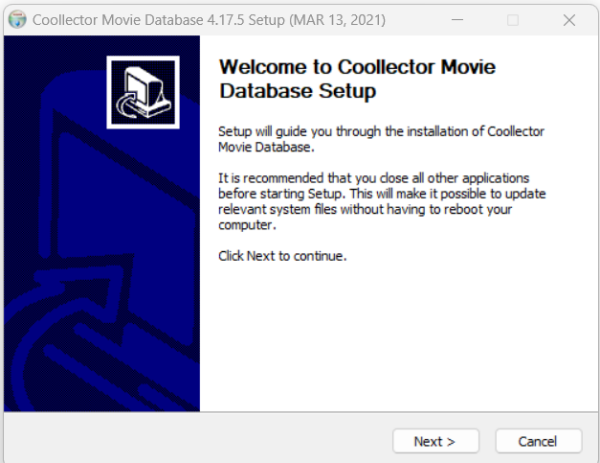
Task: Click the 'Click Next to continue' text
Action: [x=282, y=256]
